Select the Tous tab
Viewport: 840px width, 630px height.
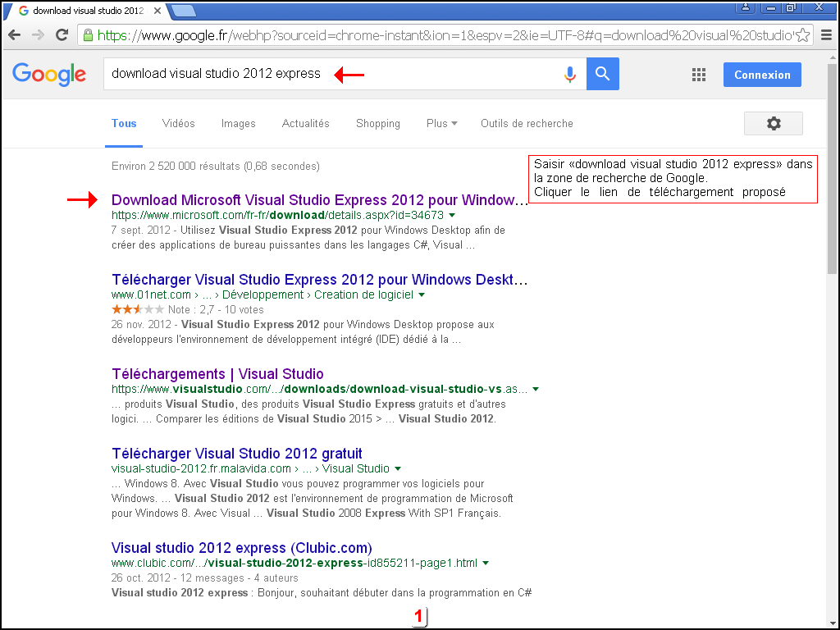[124, 124]
